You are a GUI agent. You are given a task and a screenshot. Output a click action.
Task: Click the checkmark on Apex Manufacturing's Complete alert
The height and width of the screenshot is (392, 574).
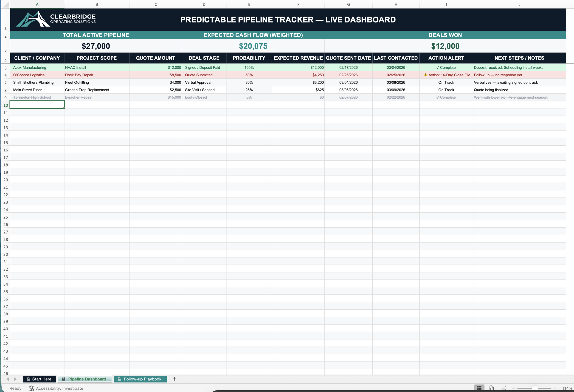click(438, 67)
